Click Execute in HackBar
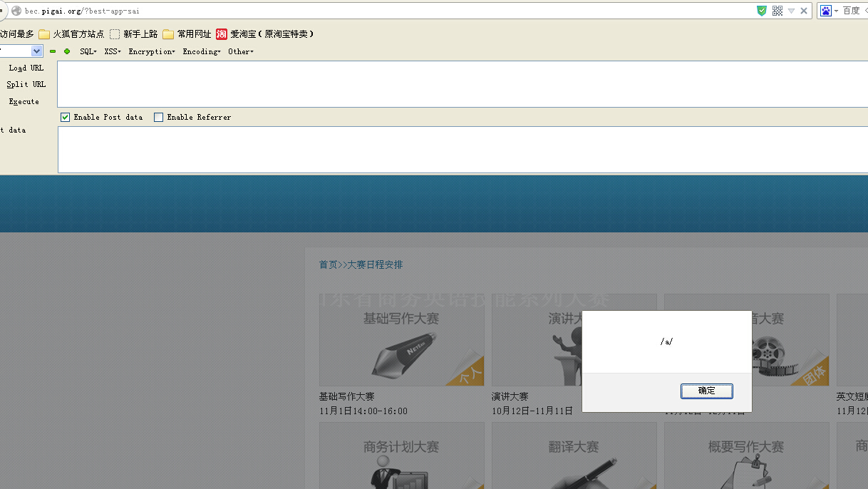This screenshot has height=489, width=868. 24,102
